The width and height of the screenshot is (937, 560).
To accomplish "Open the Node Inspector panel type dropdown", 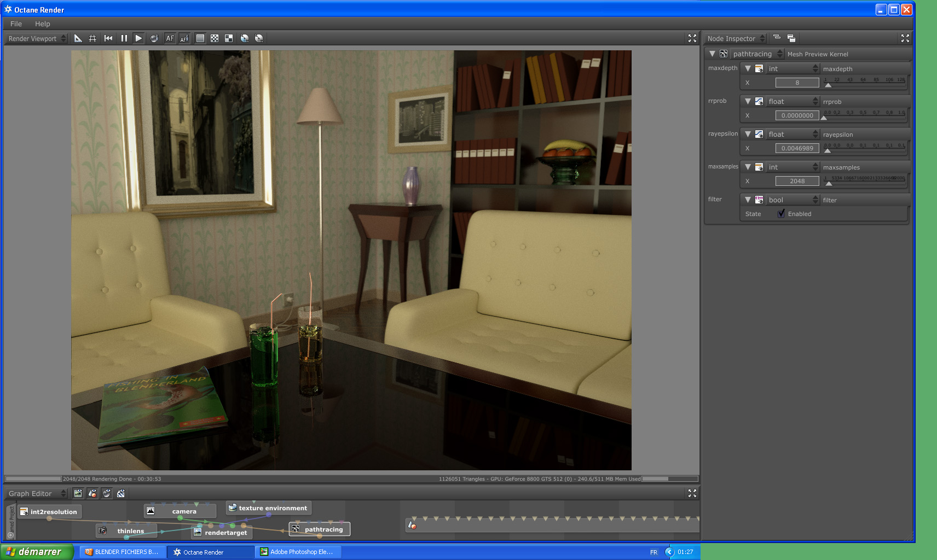I will (x=735, y=38).
